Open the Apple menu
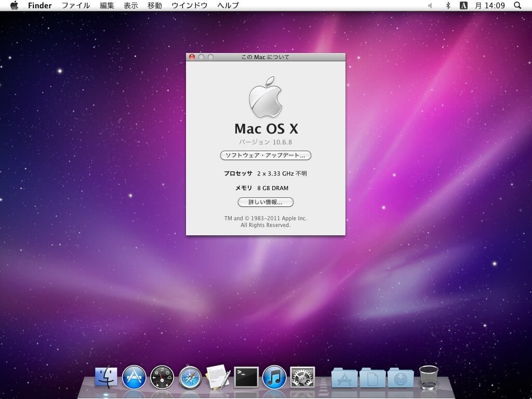This screenshot has width=532, height=399. 14,5
